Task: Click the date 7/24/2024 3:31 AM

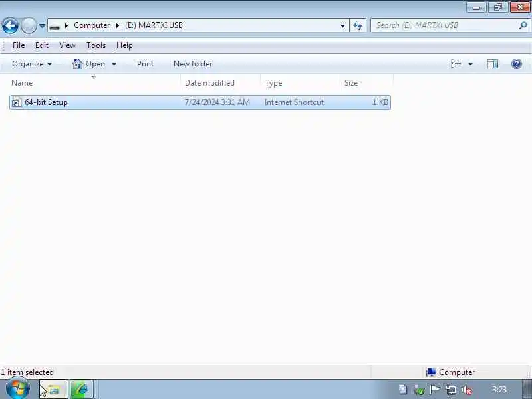Action: point(217,102)
